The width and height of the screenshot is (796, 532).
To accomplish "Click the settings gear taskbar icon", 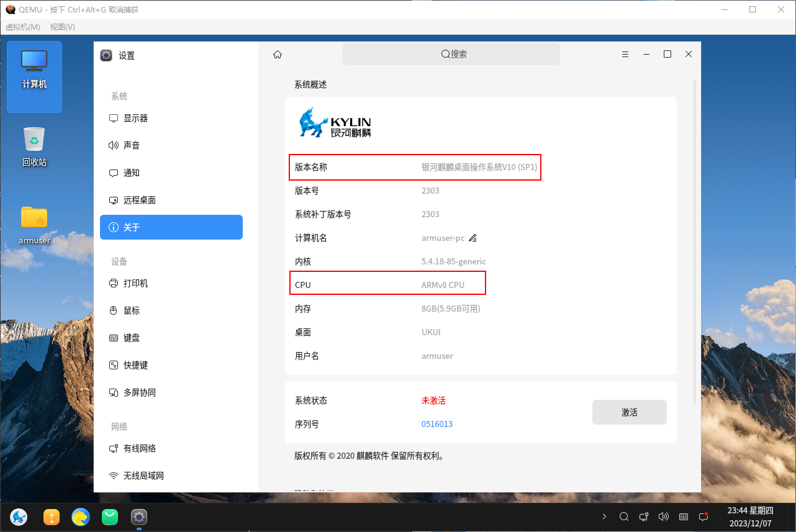I will (x=138, y=516).
